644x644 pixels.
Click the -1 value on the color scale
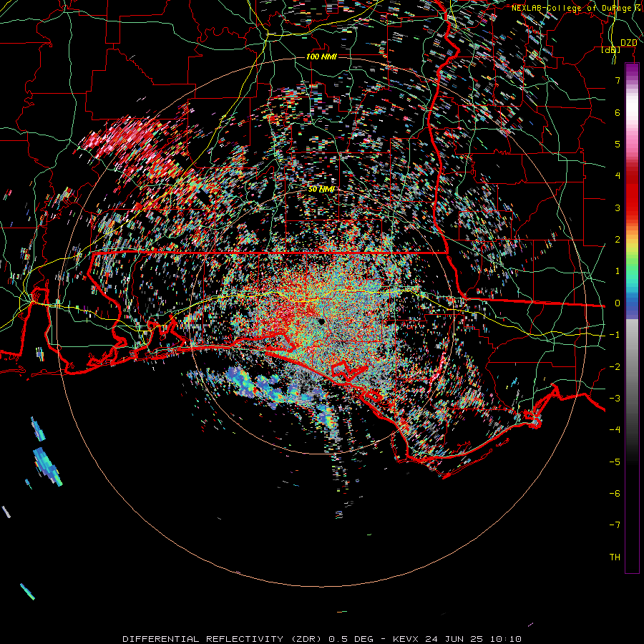coord(615,335)
